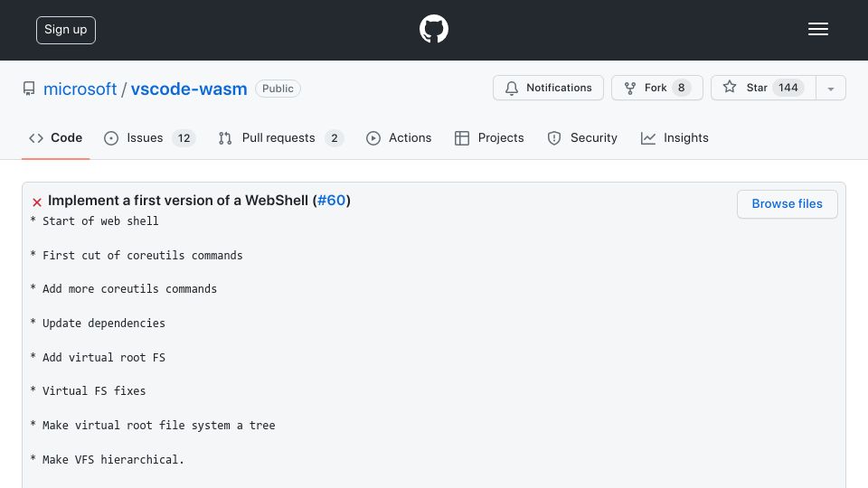Screen dimensions: 868x488
Task: Open pull request #60 link
Action: [332, 201]
